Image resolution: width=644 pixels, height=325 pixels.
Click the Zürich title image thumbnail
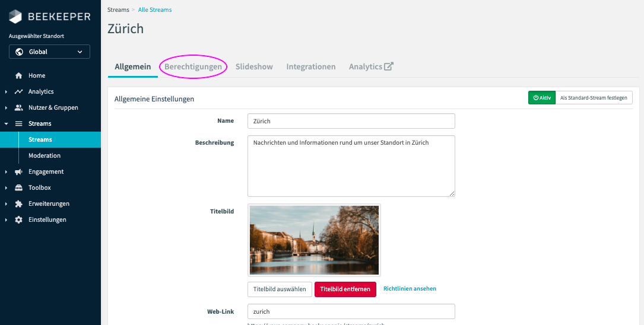(314, 240)
